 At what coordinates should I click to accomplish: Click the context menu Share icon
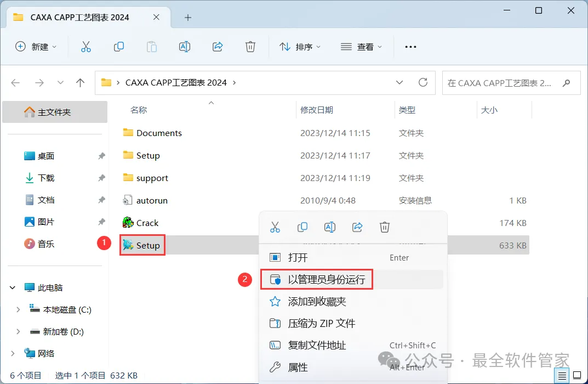pyautogui.click(x=357, y=227)
